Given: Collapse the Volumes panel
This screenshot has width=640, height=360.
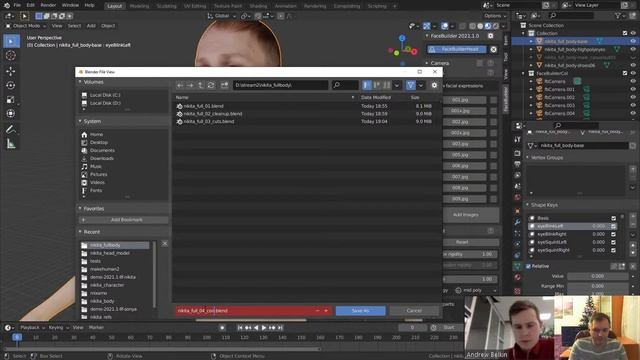Looking at the screenshot, I should tap(80, 82).
